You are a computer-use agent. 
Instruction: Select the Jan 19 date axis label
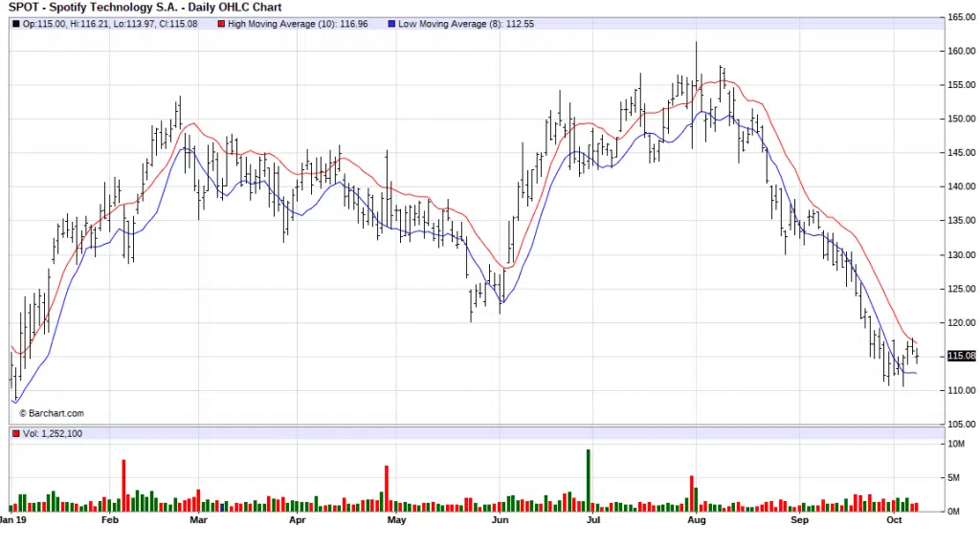[x=14, y=521]
